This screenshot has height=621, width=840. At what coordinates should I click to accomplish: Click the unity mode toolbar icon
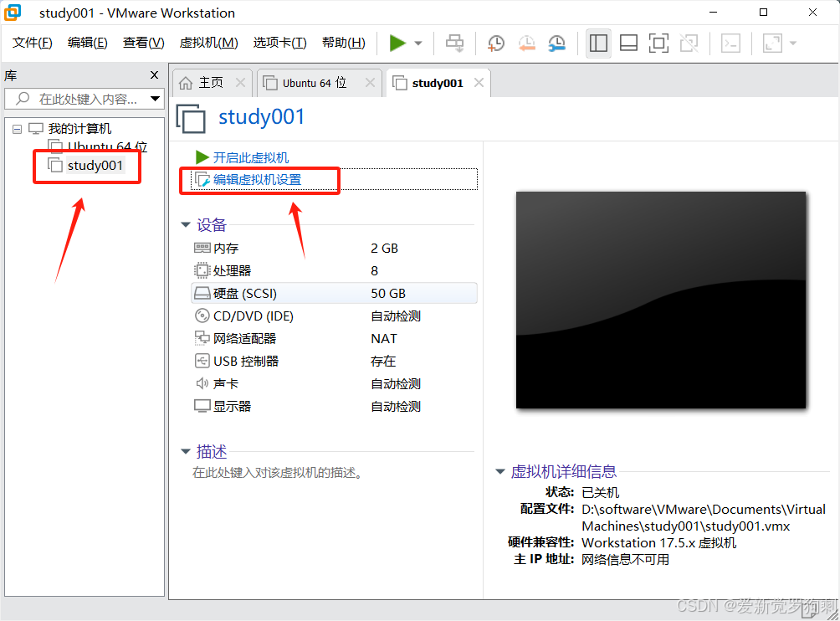(x=689, y=44)
